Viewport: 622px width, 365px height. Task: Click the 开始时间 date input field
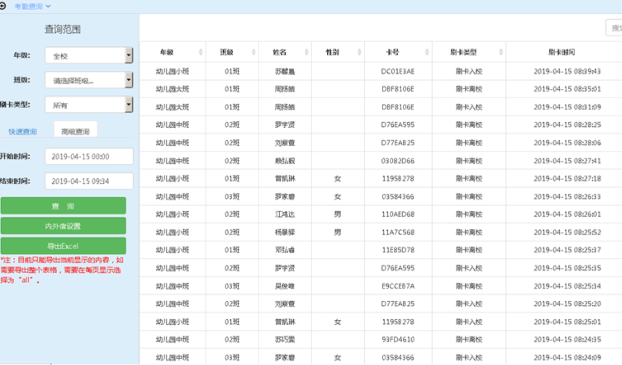pyautogui.click(x=89, y=157)
